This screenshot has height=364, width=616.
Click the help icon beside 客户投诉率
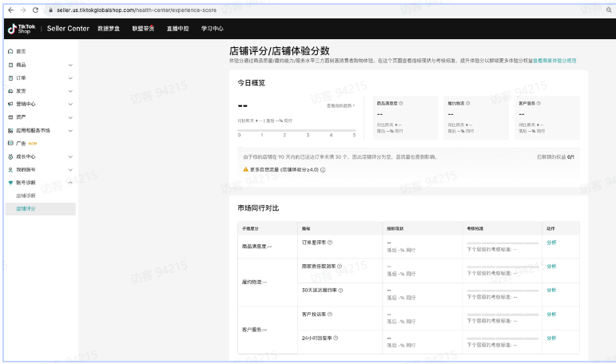(330, 315)
